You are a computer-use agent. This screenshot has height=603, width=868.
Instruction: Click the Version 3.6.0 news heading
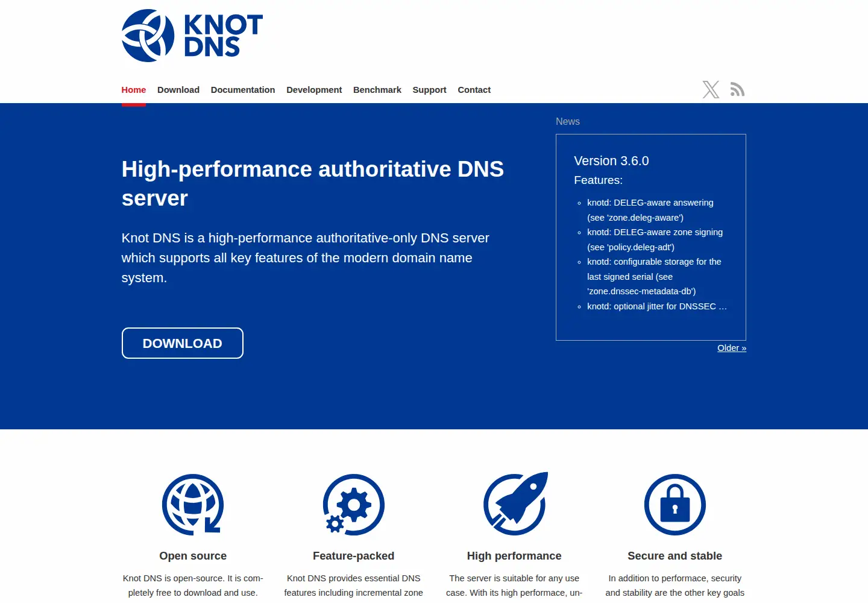point(612,161)
